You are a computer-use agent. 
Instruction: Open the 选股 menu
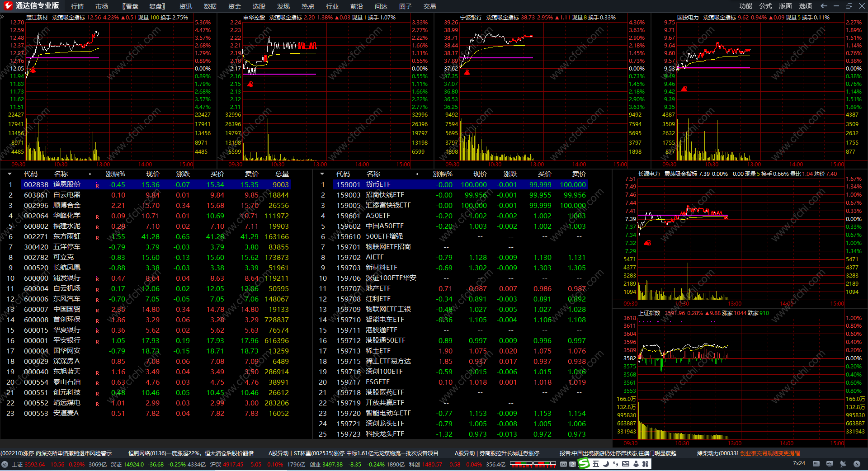(x=259, y=6)
